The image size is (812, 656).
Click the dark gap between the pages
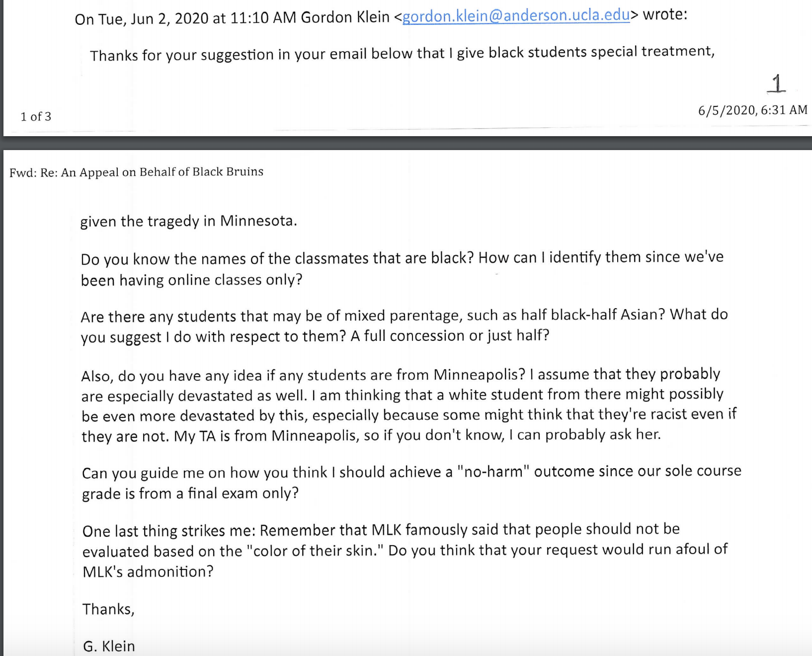[406, 143]
